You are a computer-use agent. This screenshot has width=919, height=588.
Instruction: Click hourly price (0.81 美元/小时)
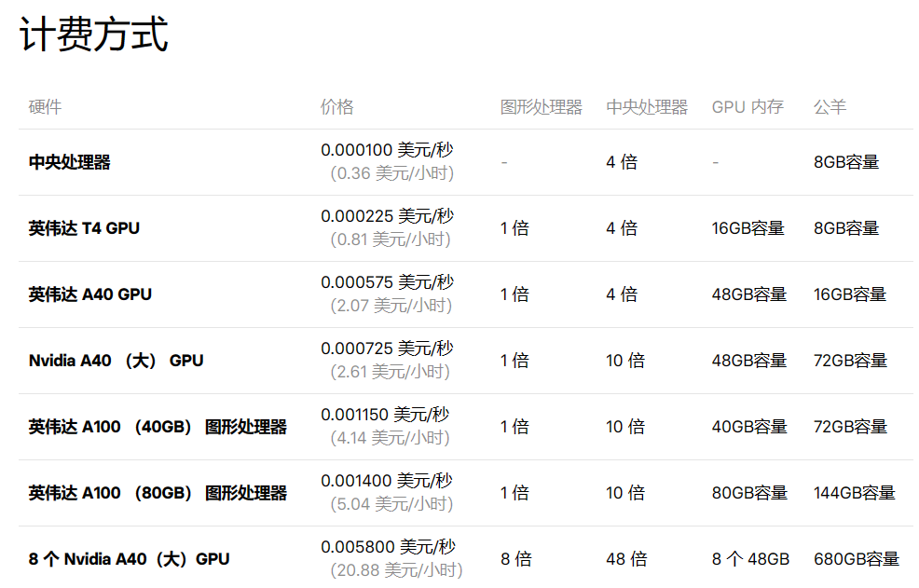point(391,239)
